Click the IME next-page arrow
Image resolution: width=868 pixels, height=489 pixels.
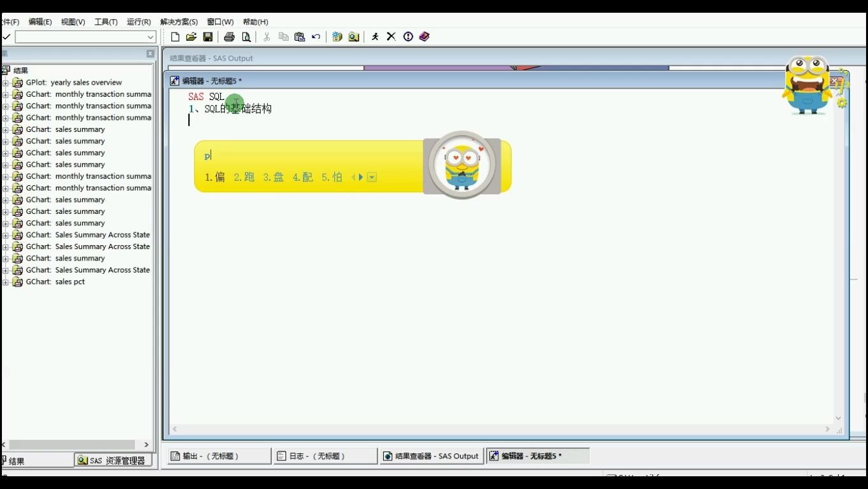point(361,178)
